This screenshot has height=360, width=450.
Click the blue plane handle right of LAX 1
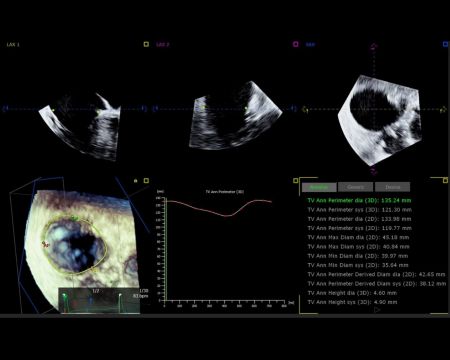tap(144, 109)
